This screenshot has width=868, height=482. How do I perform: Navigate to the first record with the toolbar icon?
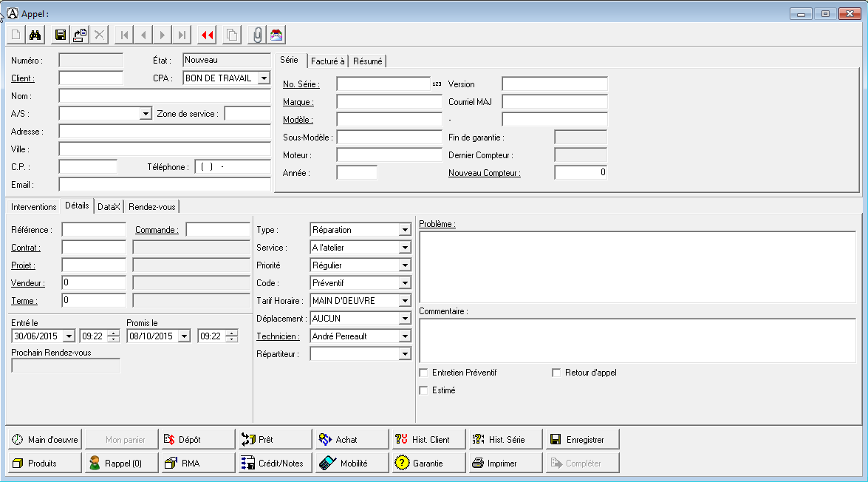[x=124, y=34]
